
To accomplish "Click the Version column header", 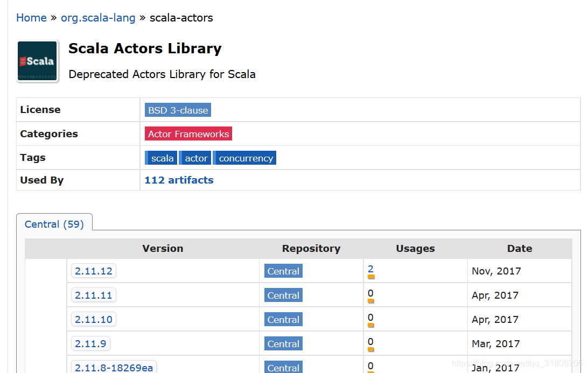I will coord(163,249).
